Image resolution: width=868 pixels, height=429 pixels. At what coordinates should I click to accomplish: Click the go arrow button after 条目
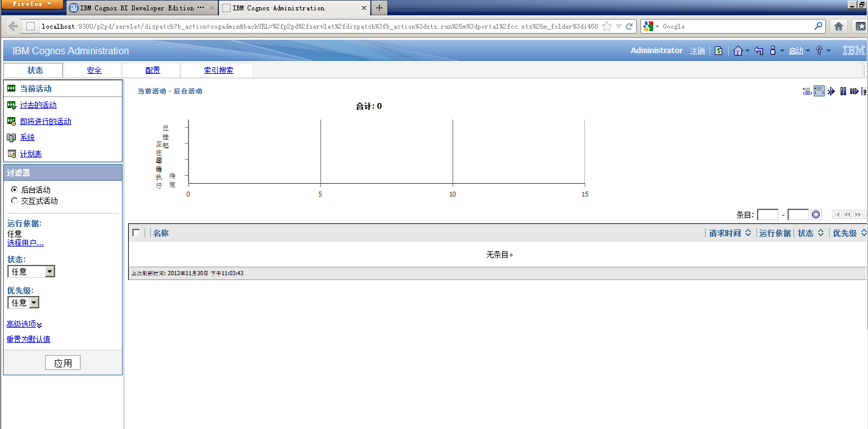point(816,215)
